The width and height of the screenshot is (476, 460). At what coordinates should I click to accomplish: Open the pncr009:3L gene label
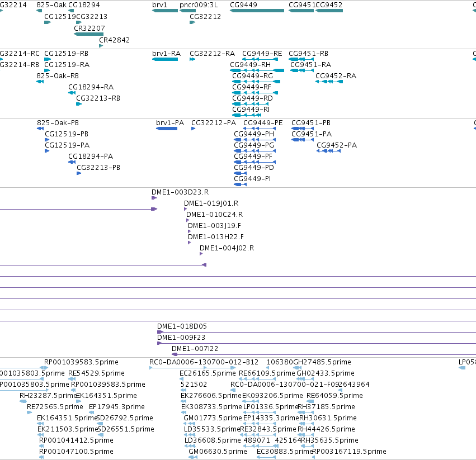click(x=199, y=5)
